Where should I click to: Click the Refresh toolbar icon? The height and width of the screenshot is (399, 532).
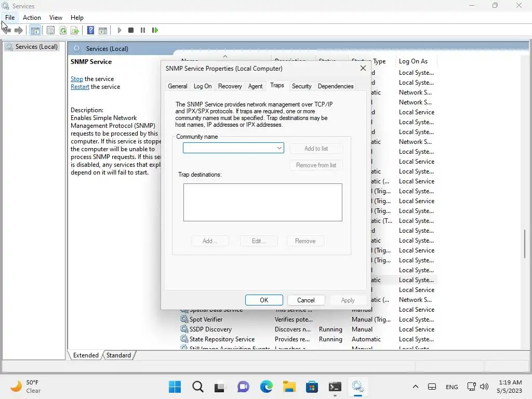coord(63,30)
